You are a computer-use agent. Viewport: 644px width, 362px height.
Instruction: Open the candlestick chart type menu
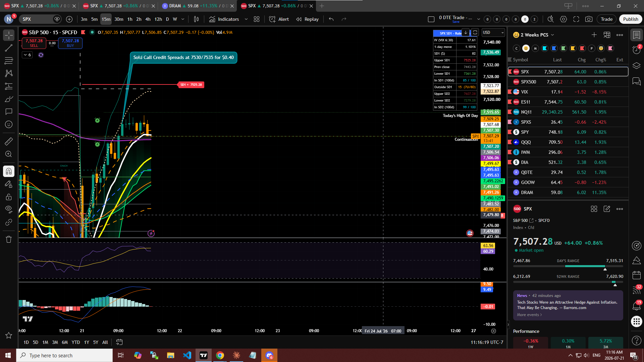(x=196, y=19)
